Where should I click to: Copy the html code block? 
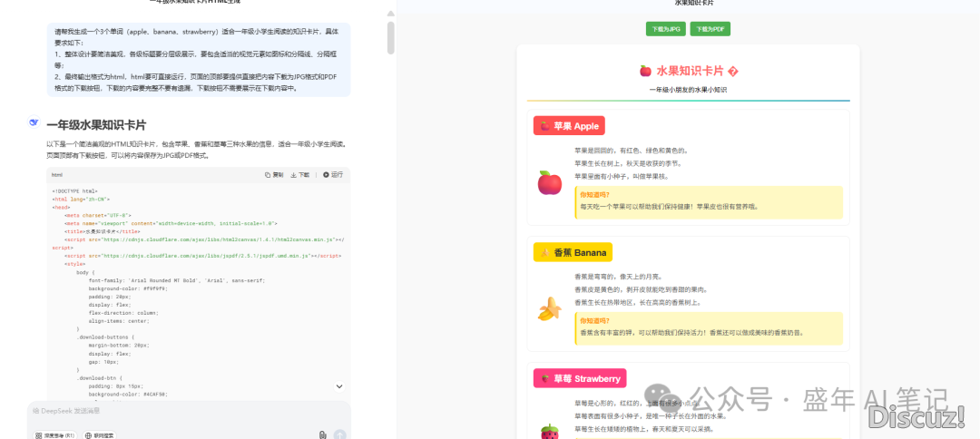[x=274, y=175]
